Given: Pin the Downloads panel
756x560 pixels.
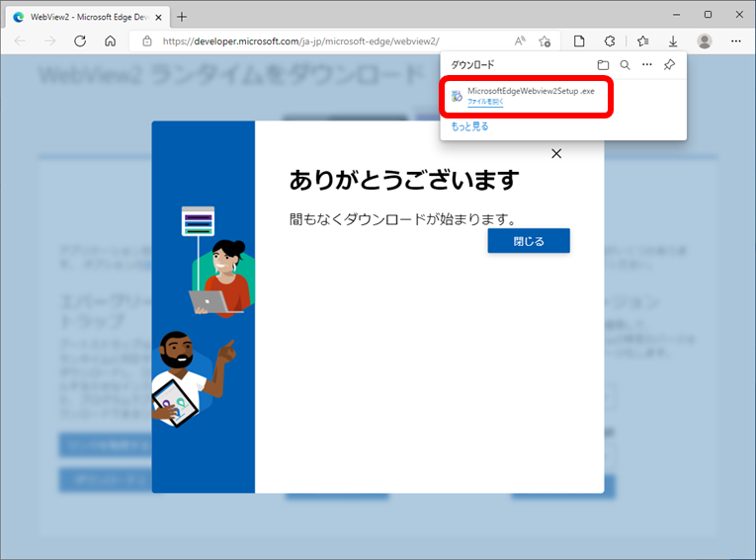Looking at the screenshot, I should coord(669,64).
